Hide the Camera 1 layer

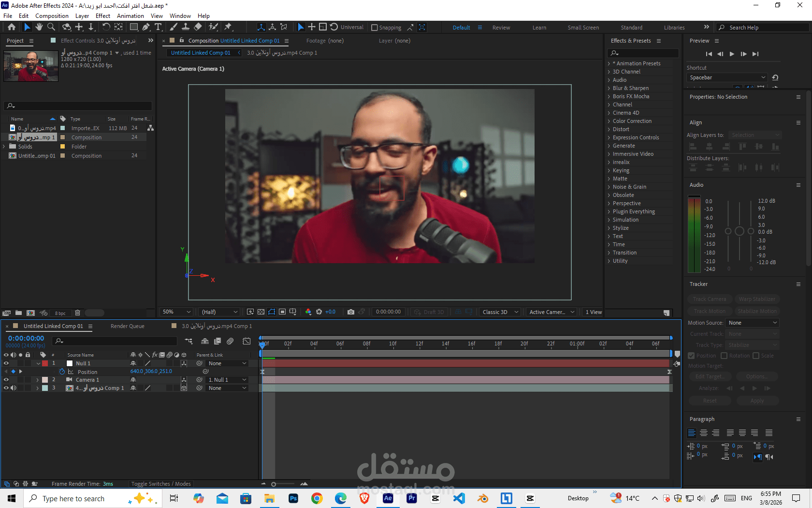6,380
